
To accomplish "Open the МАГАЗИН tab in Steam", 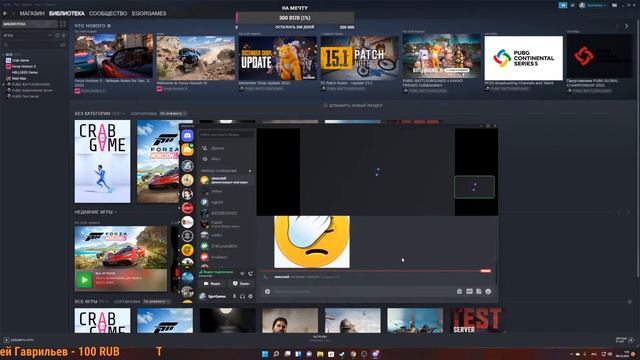I will (32, 13).
